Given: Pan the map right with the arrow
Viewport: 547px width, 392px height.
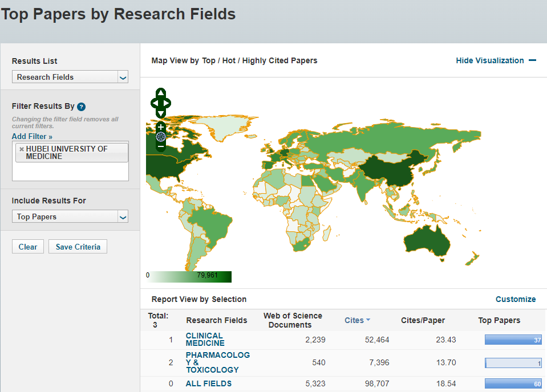Looking at the screenshot, I should click(x=168, y=103).
